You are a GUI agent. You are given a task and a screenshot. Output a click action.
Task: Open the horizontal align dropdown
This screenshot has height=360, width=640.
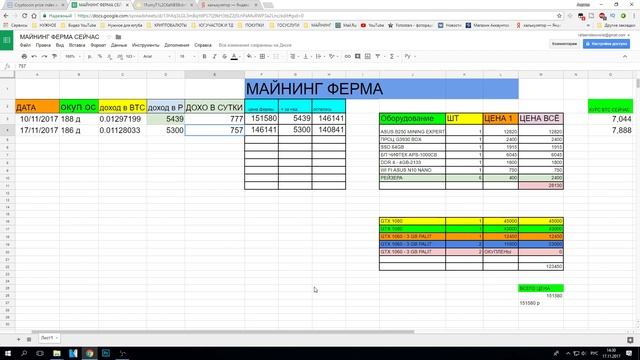click(x=293, y=56)
